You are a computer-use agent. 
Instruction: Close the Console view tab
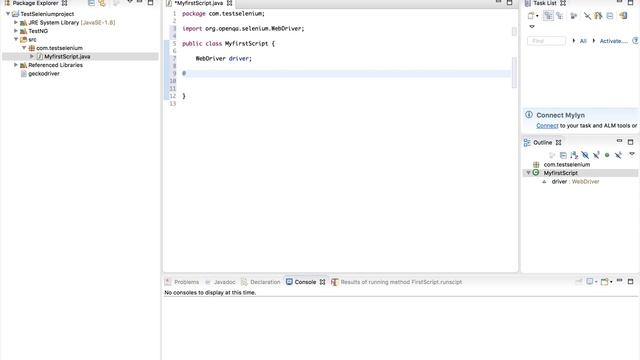click(x=322, y=282)
